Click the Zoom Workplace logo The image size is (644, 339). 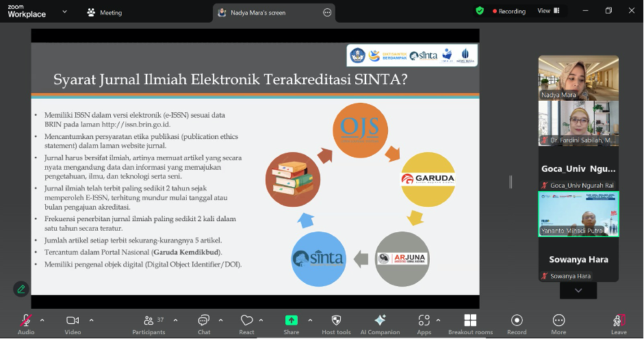tap(27, 12)
